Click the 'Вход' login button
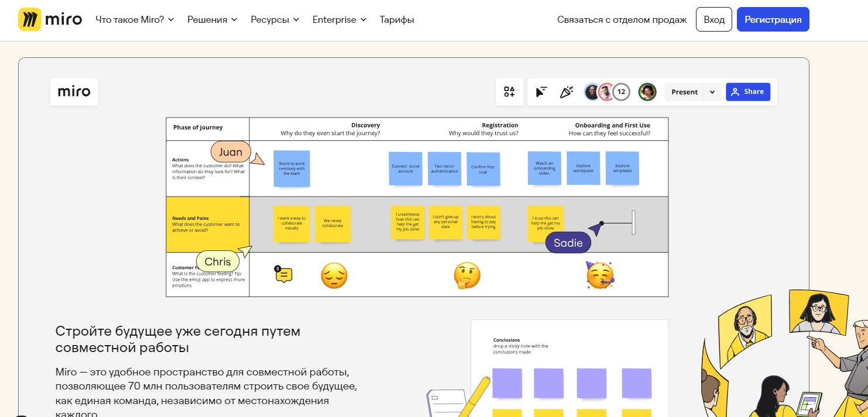The height and width of the screenshot is (417, 868). pos(713,19)
